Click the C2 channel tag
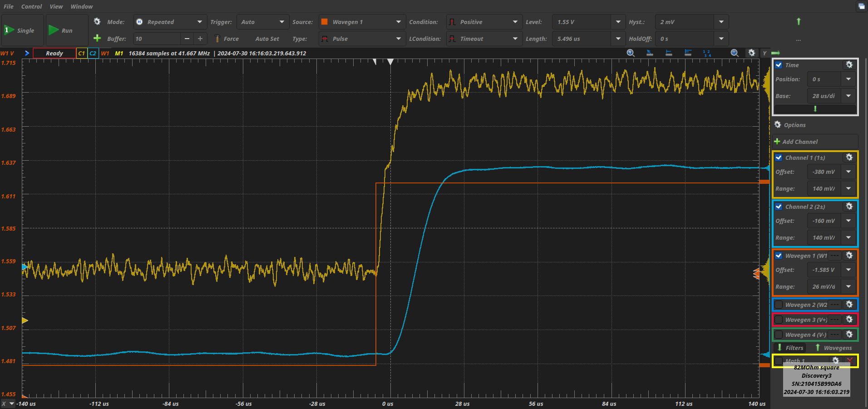Image resolution: width=868 pixels, height=409 pixels. click(x=93, y=53)
